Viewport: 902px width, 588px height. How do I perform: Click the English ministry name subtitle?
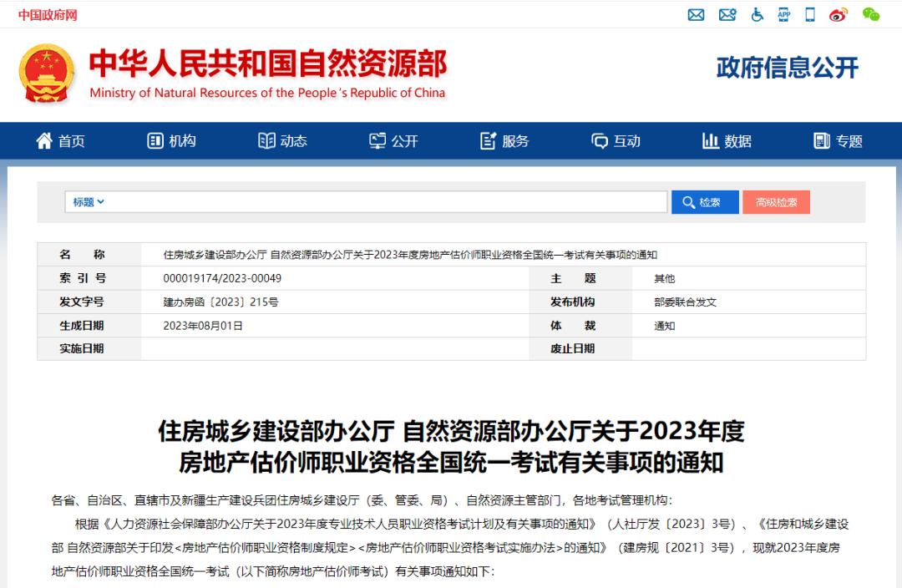point(267,93)
